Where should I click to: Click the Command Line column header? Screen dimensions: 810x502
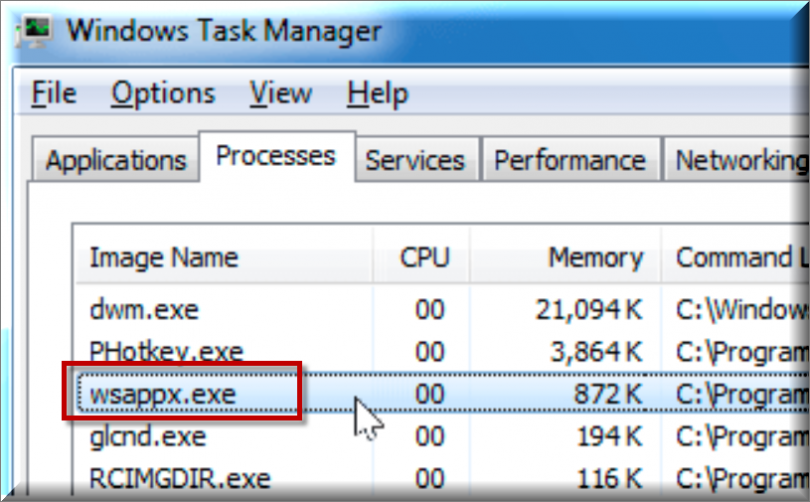[x=736, y=257]
